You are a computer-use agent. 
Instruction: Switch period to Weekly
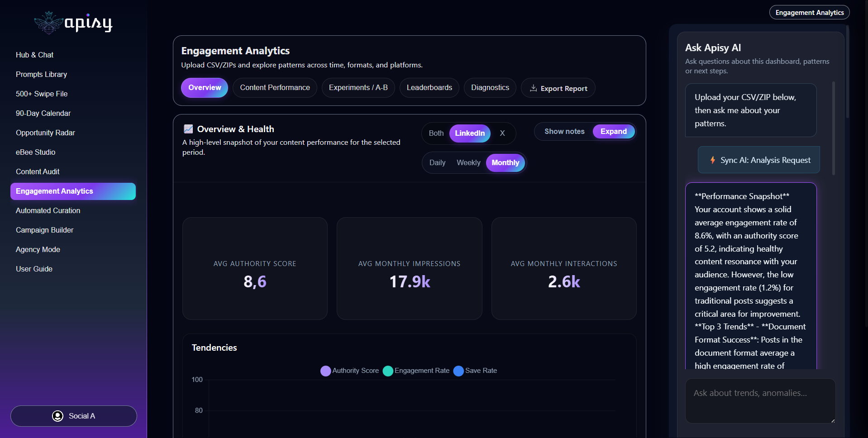point(468,162)
